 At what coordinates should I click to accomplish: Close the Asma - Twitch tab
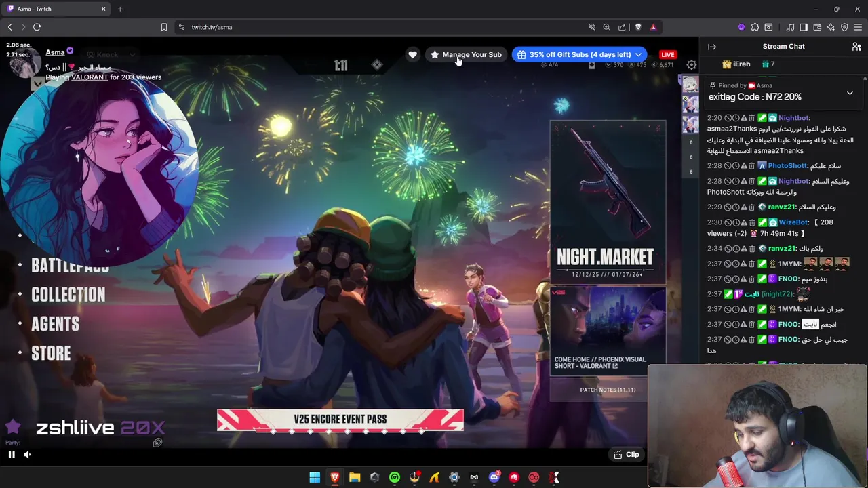[x=104, y=9]
